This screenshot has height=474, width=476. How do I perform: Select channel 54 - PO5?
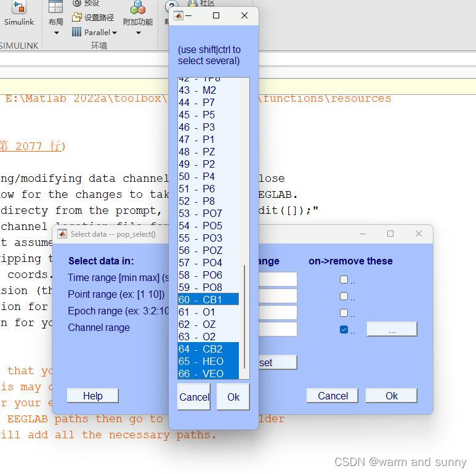[x=208, y=226]
